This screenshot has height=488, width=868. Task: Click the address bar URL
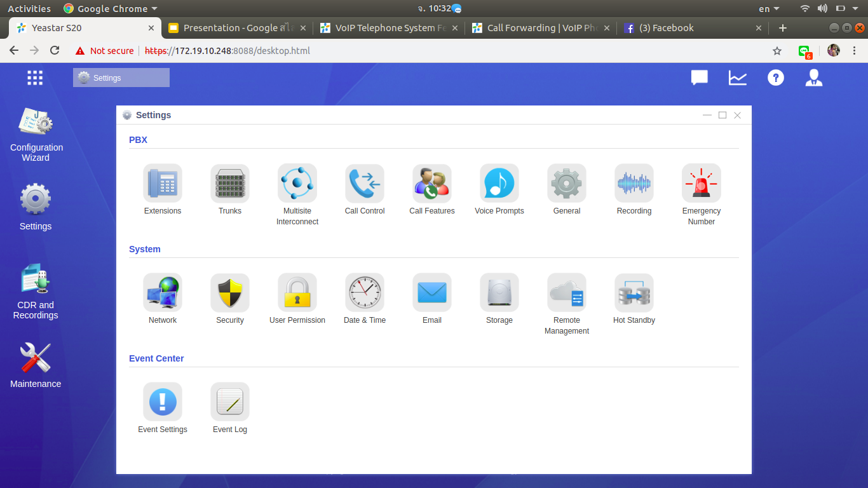[227, 51]
